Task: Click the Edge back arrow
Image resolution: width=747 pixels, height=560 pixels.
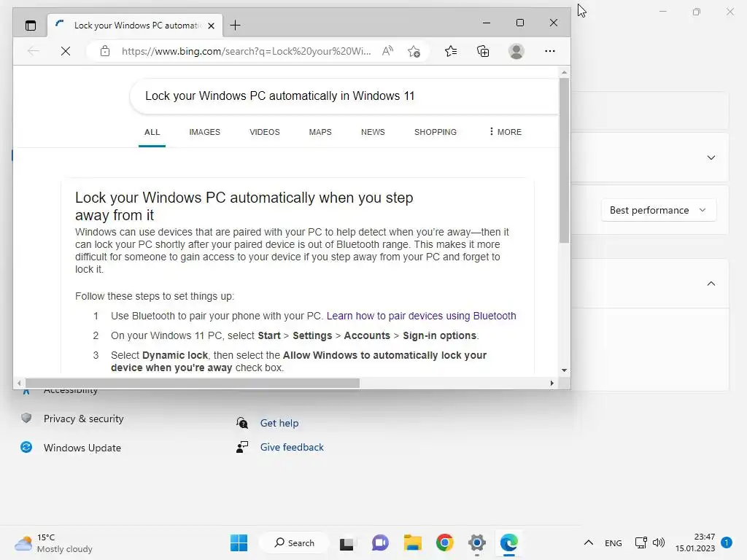Action: [34, 51]
